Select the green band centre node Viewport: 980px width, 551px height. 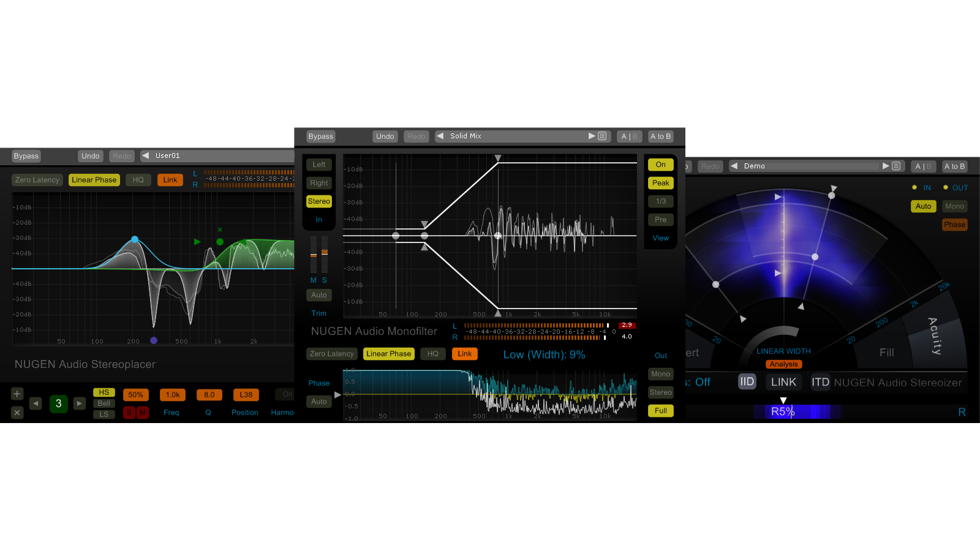pyautogui.click(x=220, y=242)
